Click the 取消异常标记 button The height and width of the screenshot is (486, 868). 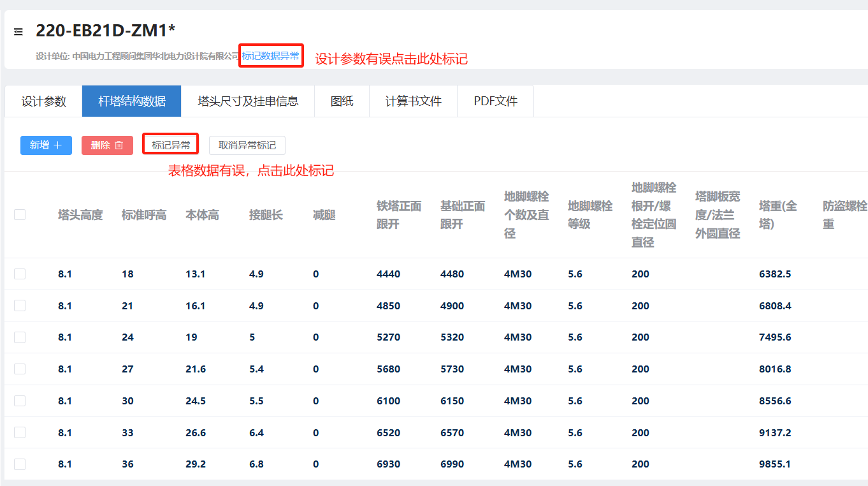[x=247, y=145]
